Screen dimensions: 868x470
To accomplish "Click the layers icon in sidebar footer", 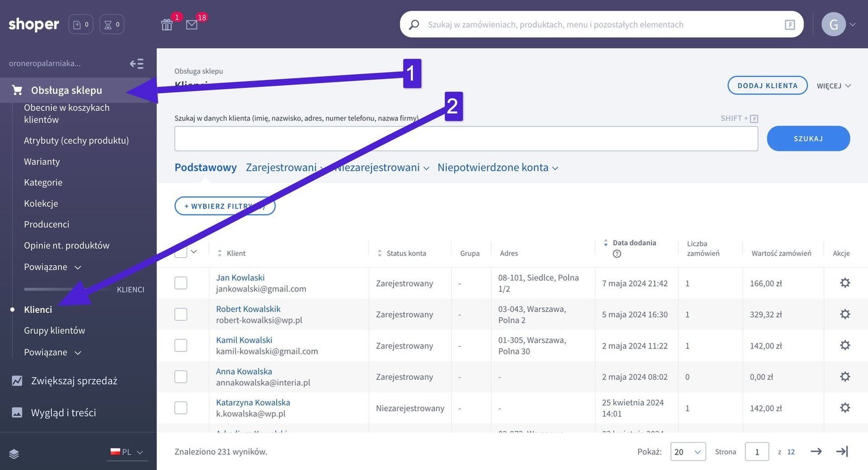I will (14, 454).
